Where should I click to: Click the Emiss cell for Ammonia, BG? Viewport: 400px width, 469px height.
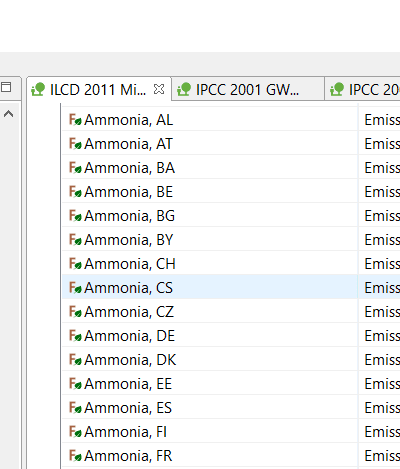[379, 216]
